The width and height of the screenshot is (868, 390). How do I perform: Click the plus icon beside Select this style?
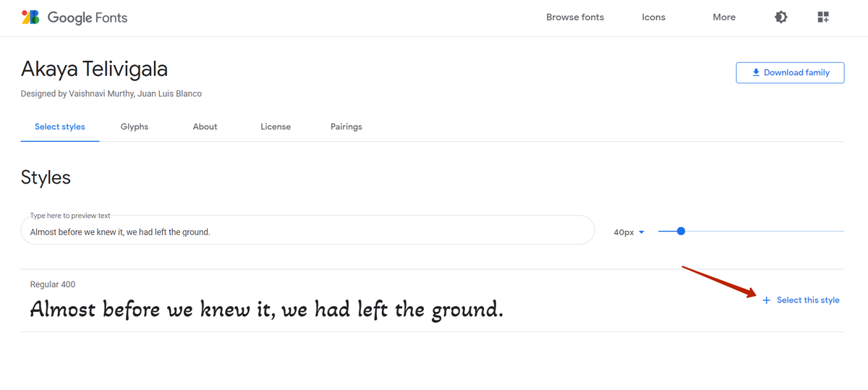click(x=767, y=300)
